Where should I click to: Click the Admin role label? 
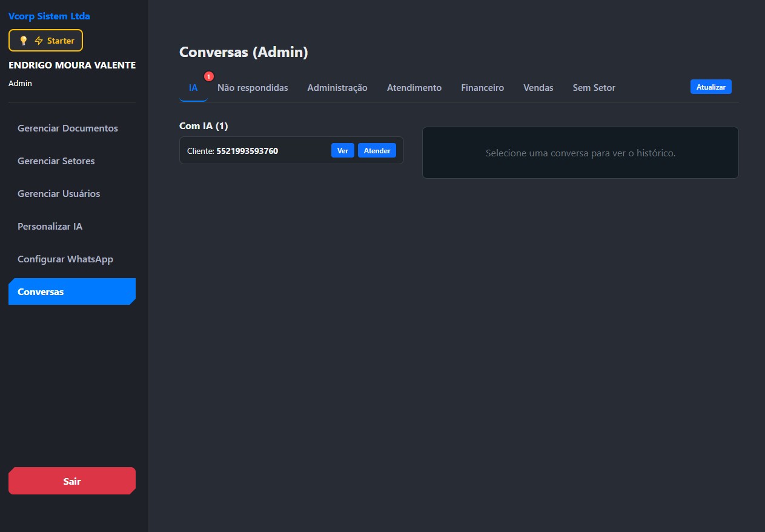[x=20, y=84]
